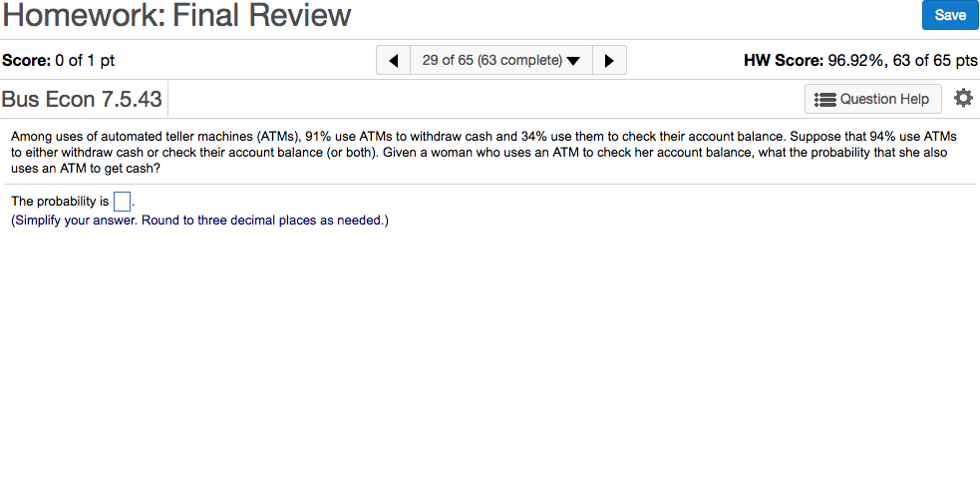Click the blue Save button
Screen dimensions: 980x487
pos(949,15)
